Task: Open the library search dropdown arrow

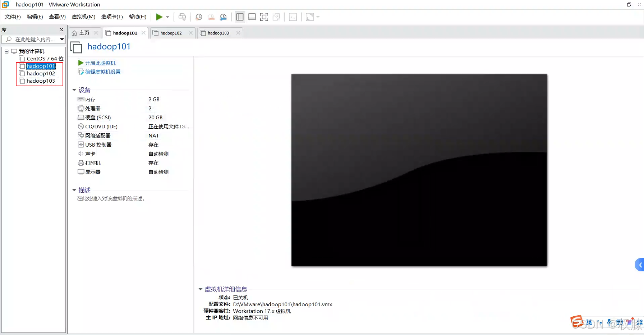Action: pos(62,40)
